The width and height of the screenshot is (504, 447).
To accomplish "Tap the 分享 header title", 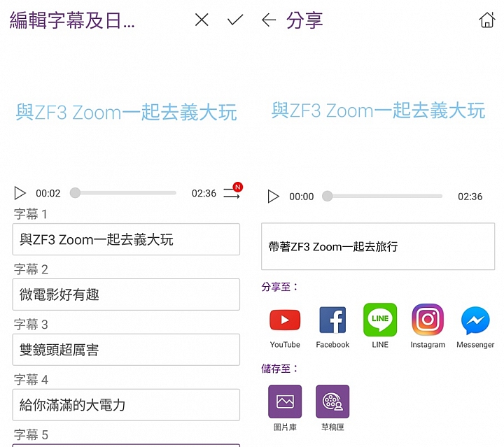I will tap(304, 20).
